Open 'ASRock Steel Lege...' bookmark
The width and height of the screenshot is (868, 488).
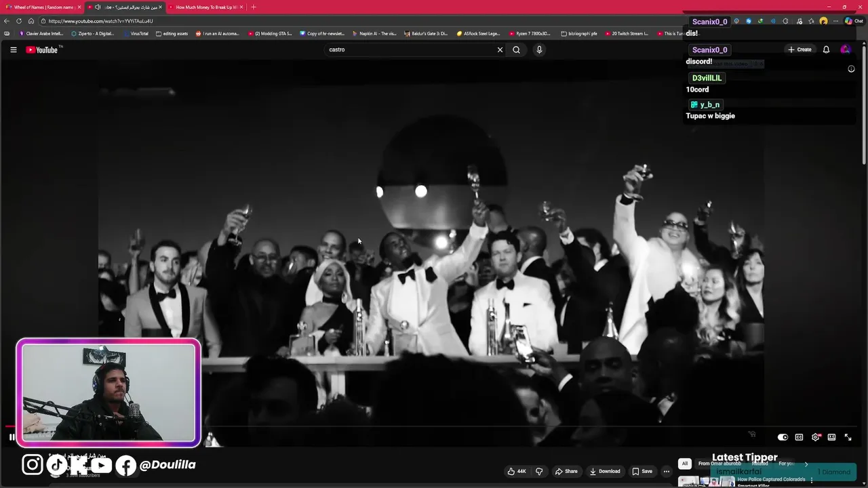point(478,33)
